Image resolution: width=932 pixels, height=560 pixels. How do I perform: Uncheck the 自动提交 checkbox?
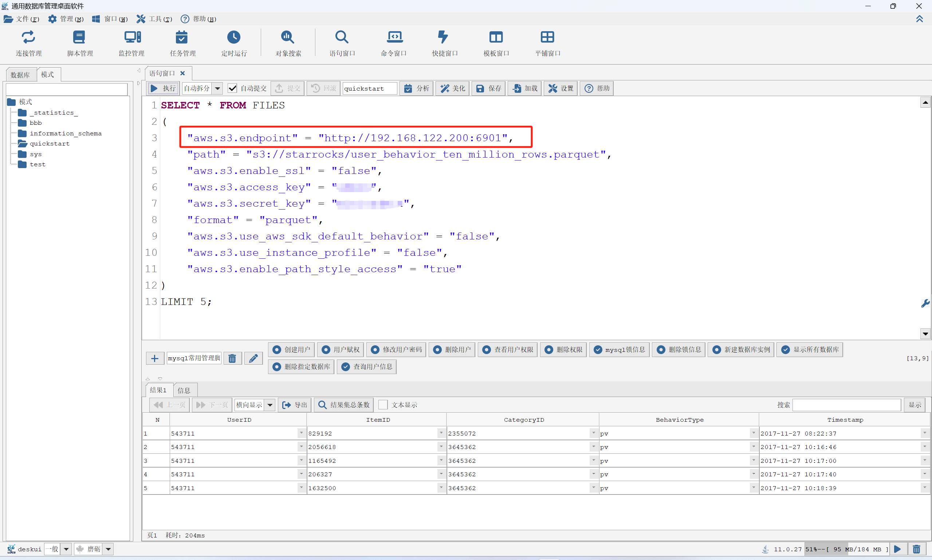[x=233, y=88]
